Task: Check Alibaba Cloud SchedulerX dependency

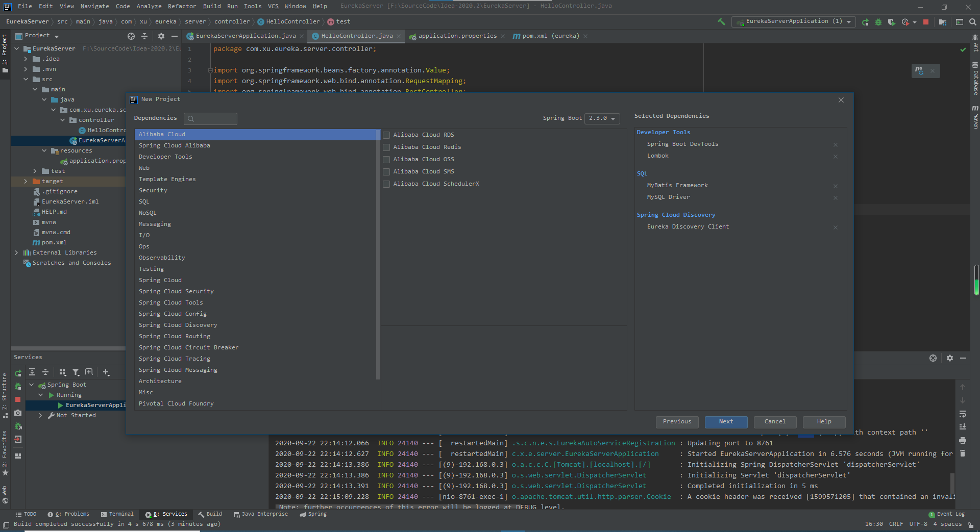Action: click(x=386, y=184)
